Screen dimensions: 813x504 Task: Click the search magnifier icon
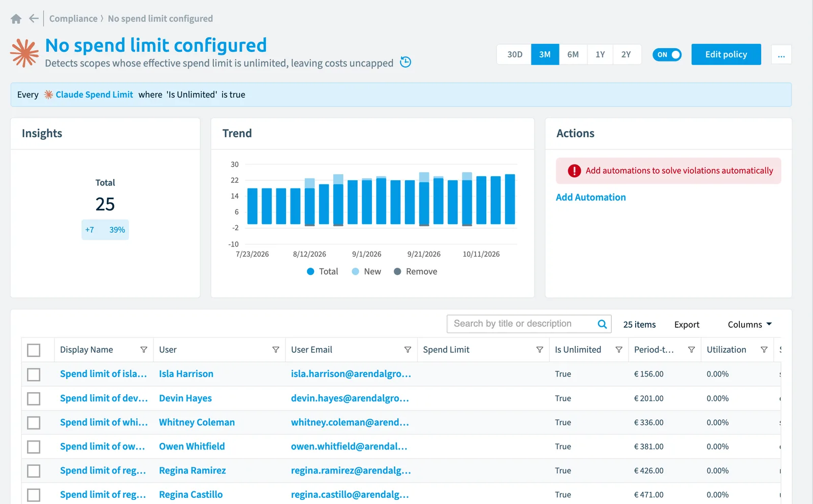[x=602, y=324]
